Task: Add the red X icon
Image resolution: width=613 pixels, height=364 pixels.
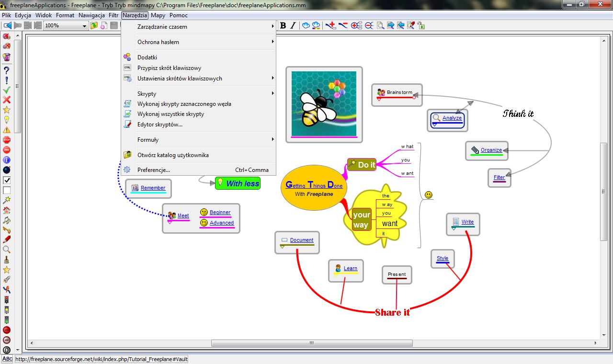Action: [x=7, y=100]
